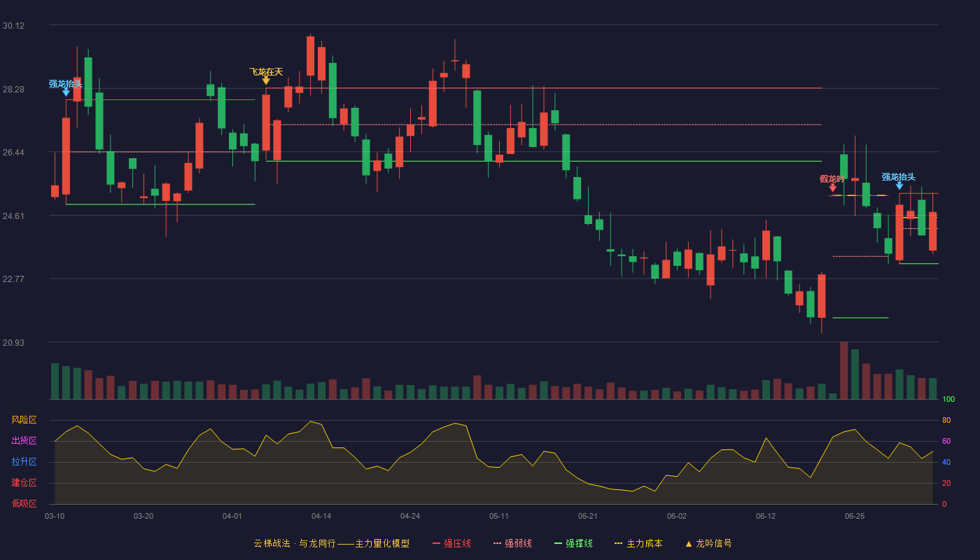The height and width of the screenshot is (560, 980).
Task: Click the 飞龙在天 signal arrow marker
Action: (x=266, y=81)
